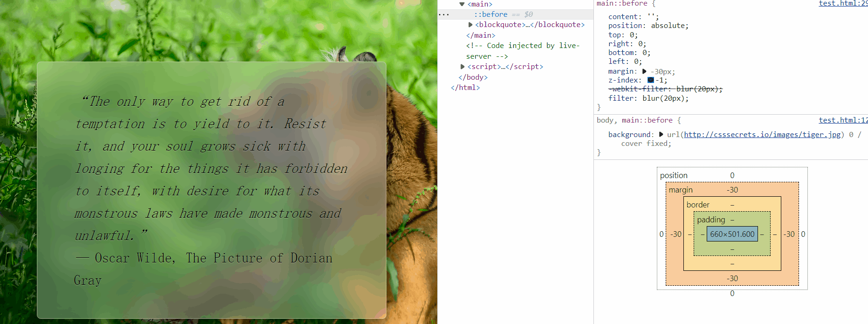Select the closing </html> tag
Screen dimensions: 868x324
click(x=465, y=88)
